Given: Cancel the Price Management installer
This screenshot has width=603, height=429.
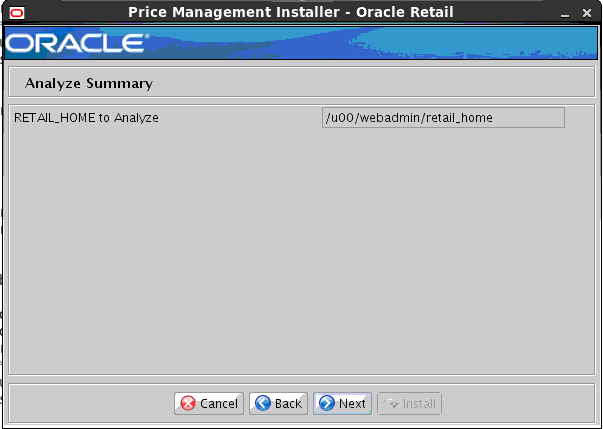Looking at the screenshot, I should click(209, 404).
